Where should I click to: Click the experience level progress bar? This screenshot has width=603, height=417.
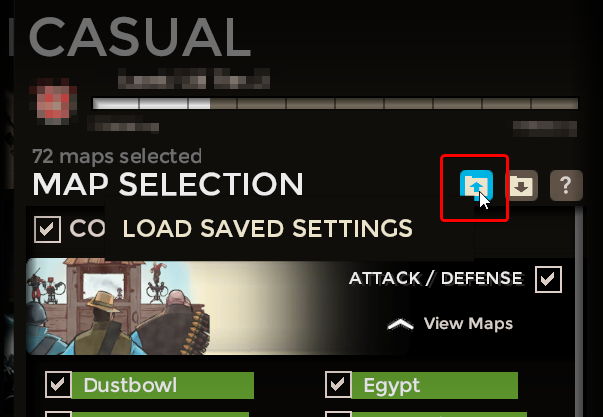(335, 103)
